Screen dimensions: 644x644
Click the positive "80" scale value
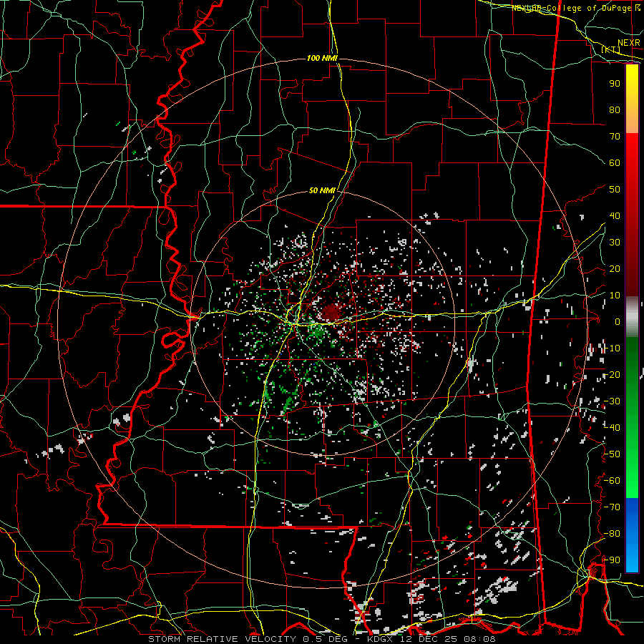pyautogui.click(x=615, y=110)
